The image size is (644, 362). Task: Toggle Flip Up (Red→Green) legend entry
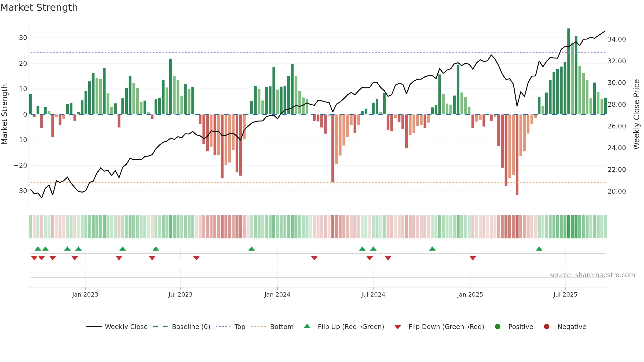344,327
